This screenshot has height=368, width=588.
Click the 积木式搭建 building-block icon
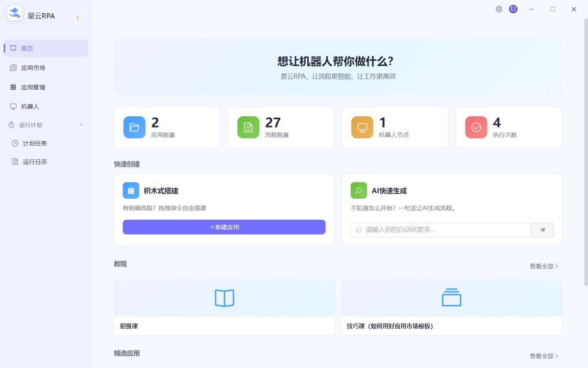pyautogui.click(x=129, y=190)
